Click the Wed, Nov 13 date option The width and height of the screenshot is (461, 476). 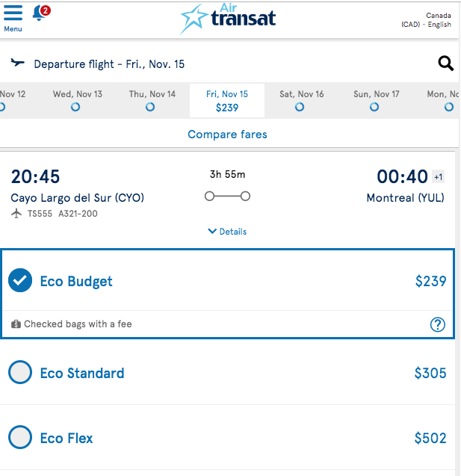point(78,100)
